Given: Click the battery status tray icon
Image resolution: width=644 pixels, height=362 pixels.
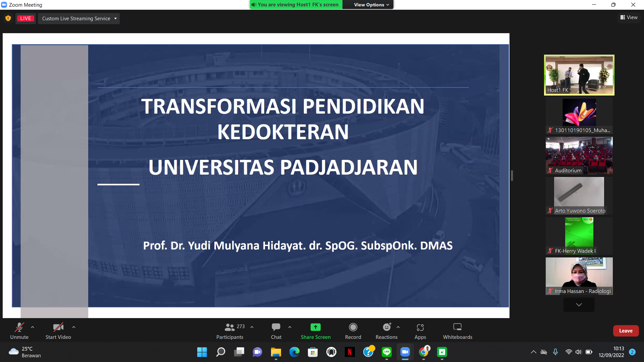Looking at the screenshot, I should 589,352.
